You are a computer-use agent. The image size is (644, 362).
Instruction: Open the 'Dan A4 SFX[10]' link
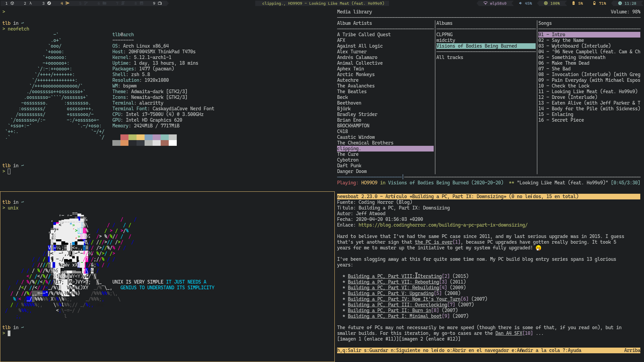pos(514,333)
